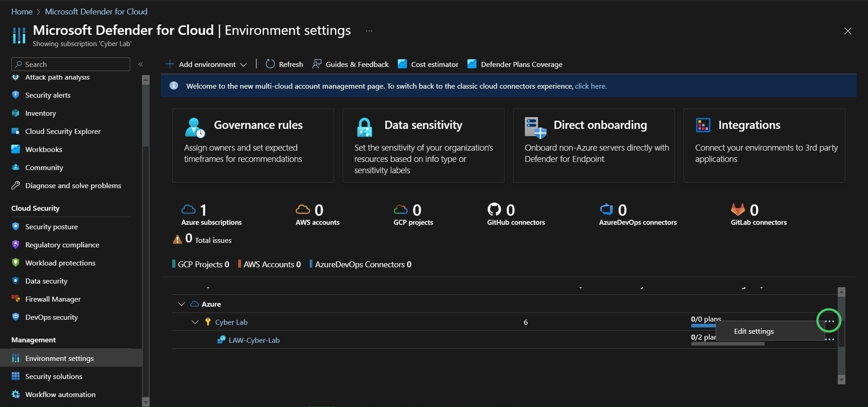Viewport: 868px width, 407px height.
Task: Open Microsoft Defender for Cloud breadcrumb
Action: (96, 11)
